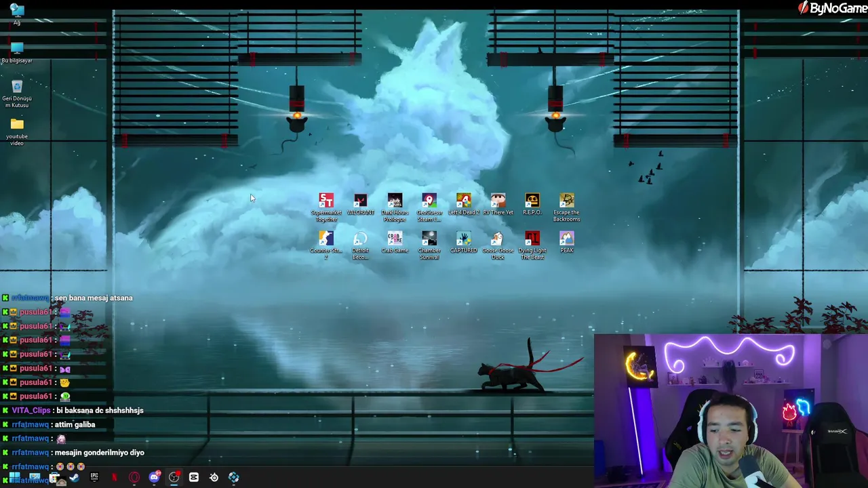The height and width of the screenshot is (488, 868).
Task: Click chat message 'mesajin gonderilmiyo diyo'
Action: (100, 452)
